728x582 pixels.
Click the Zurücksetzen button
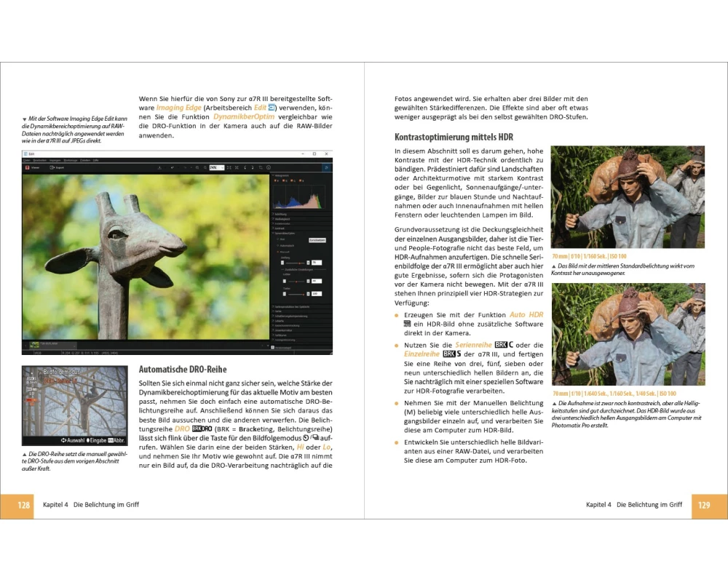tap(316, 239)
